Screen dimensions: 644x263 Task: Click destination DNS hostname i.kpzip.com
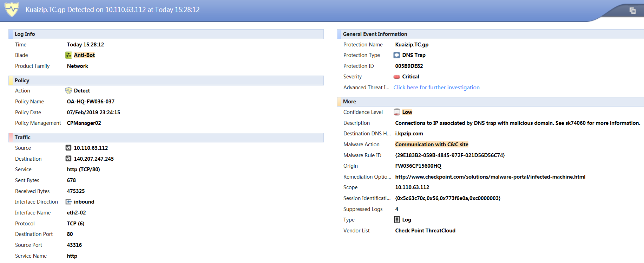(x=409, y=134)
